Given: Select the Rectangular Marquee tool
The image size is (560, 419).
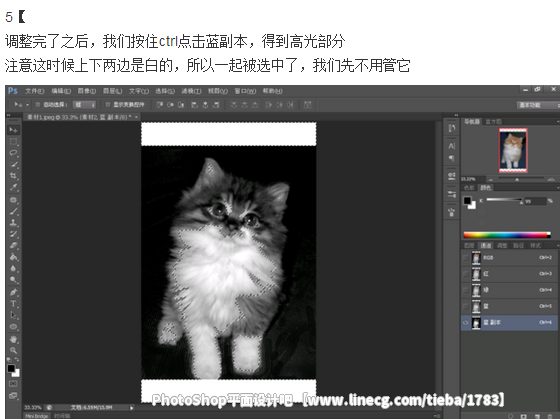Looking at the screenshot, I should point(14,141).
